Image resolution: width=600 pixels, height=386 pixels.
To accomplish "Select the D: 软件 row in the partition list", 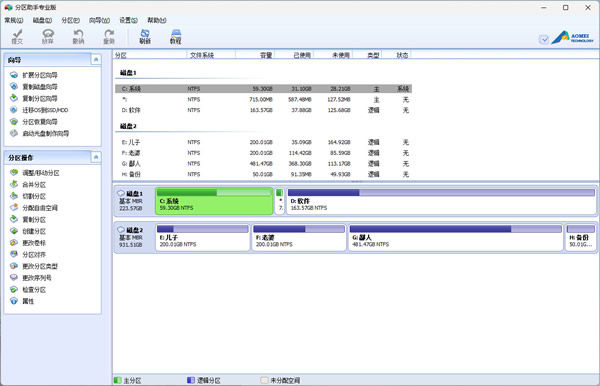I will (263, 110).
